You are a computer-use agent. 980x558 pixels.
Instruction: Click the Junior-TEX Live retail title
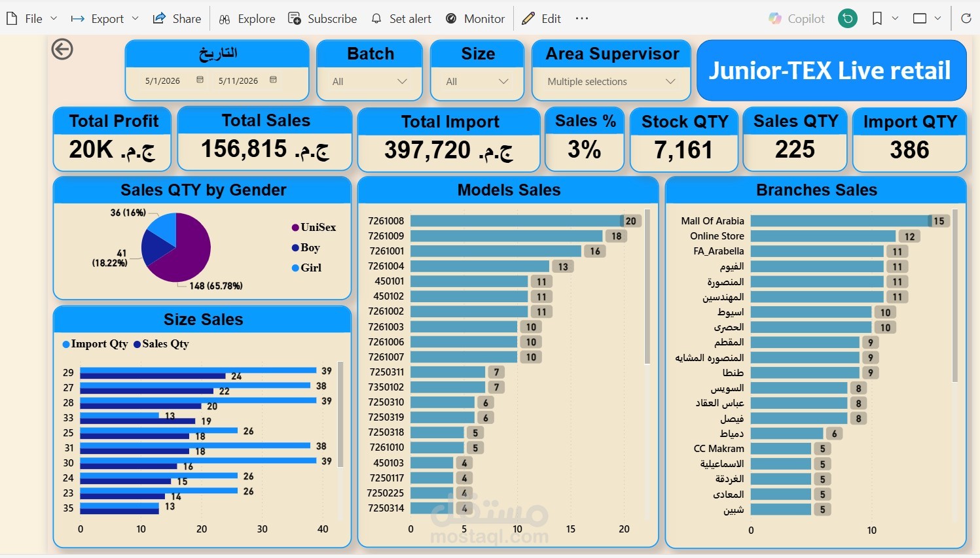coord(830,71)
